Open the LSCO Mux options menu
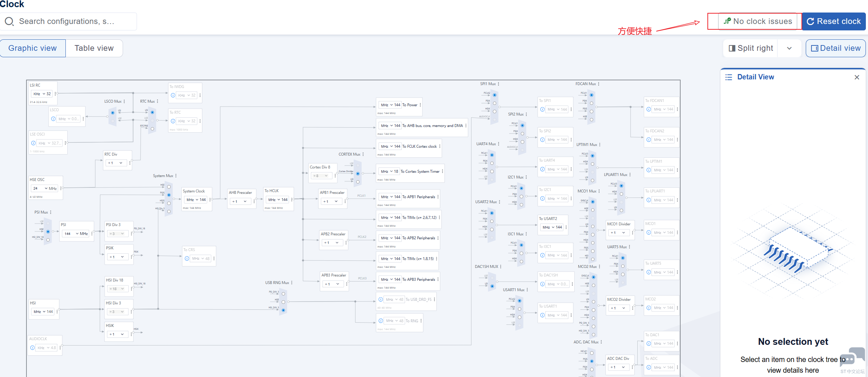The image size is (868, 377). tap(124, 101)
